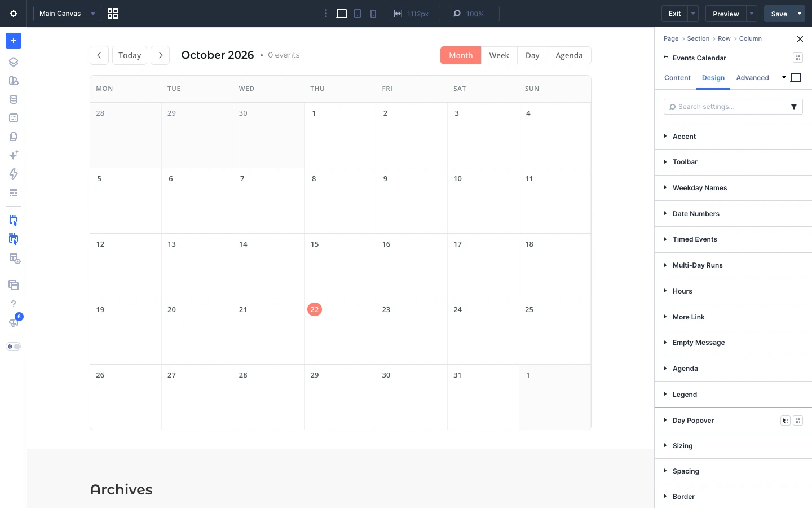Open the megaphone notifications icon
The image size is (812, 508).
[x=14, y=323]
